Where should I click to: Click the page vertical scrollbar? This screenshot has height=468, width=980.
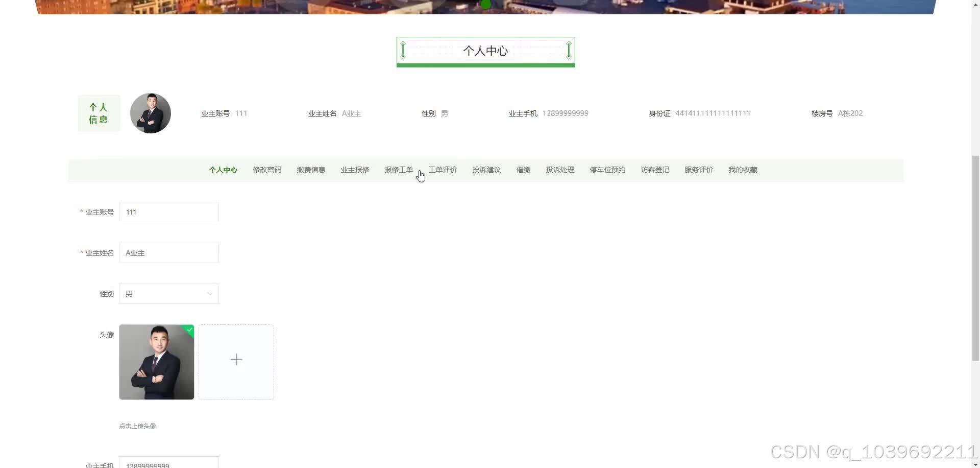pyautogui.click(x=975, y=258)
